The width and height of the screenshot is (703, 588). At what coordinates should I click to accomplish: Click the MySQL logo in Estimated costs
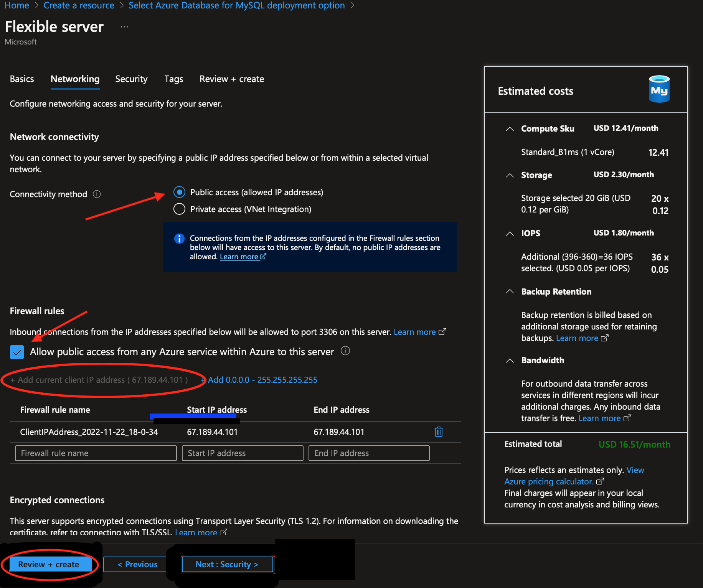pos(659,89)
